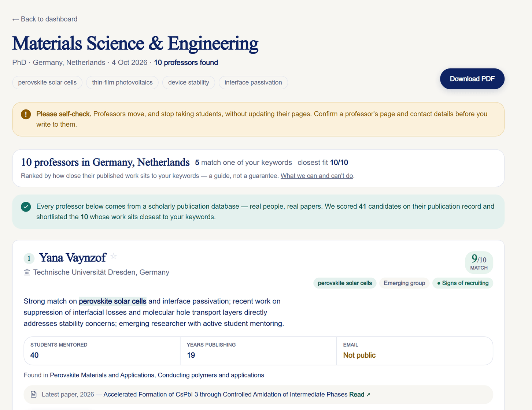
Task: Click the Materials Science & Engineering heading
Action: (135, 43)
